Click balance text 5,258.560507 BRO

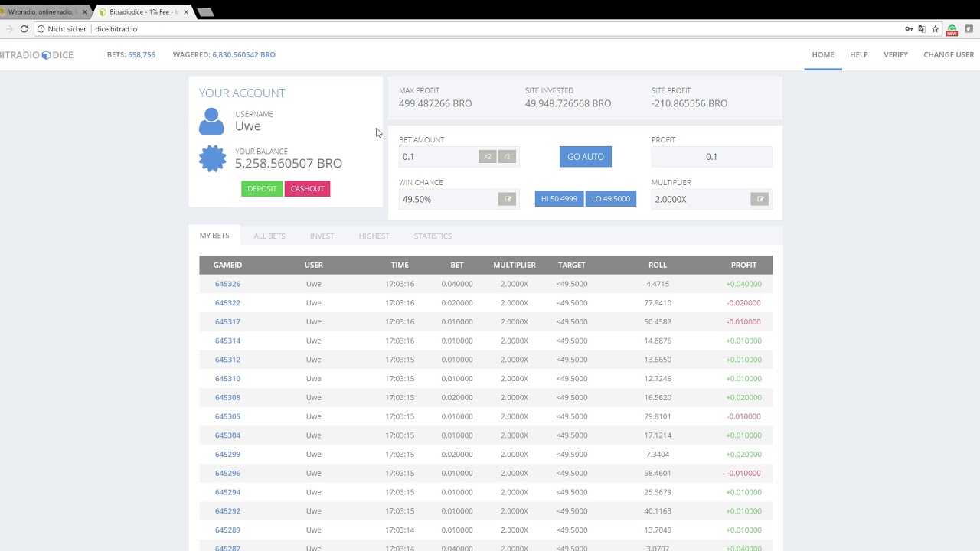pos(289,163)
